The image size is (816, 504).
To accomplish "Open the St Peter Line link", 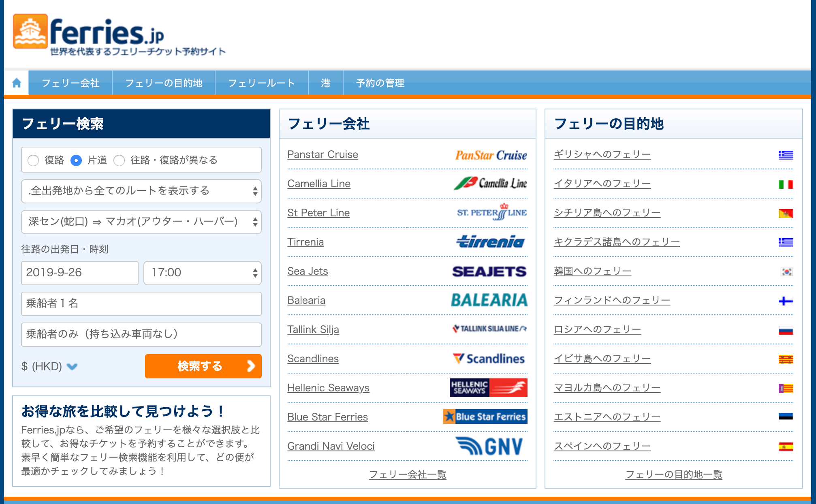I will coord(318,213).
